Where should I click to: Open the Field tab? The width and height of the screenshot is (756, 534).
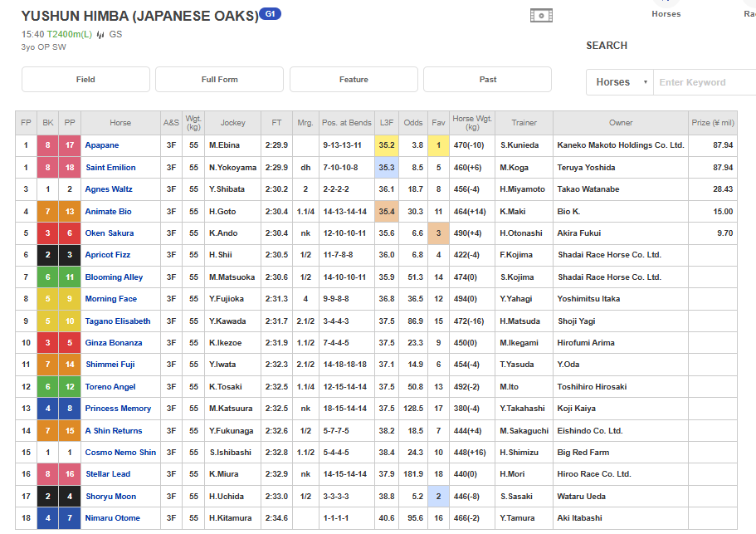(x=85, y=79)
